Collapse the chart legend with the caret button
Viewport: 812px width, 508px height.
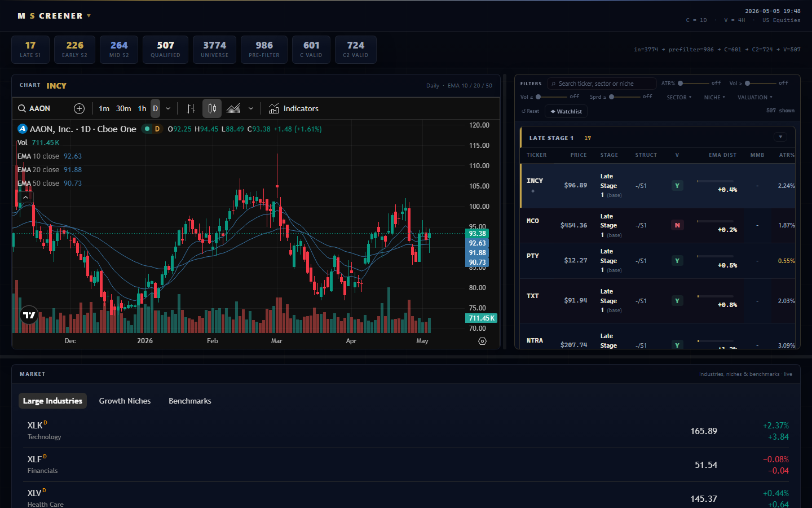pos(25,198)
